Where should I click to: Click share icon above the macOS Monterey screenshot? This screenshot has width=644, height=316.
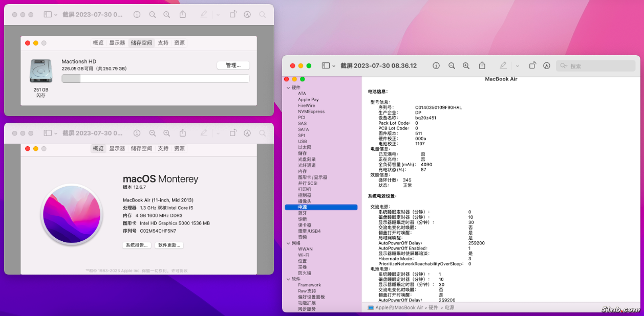click(x=183, y=133)
